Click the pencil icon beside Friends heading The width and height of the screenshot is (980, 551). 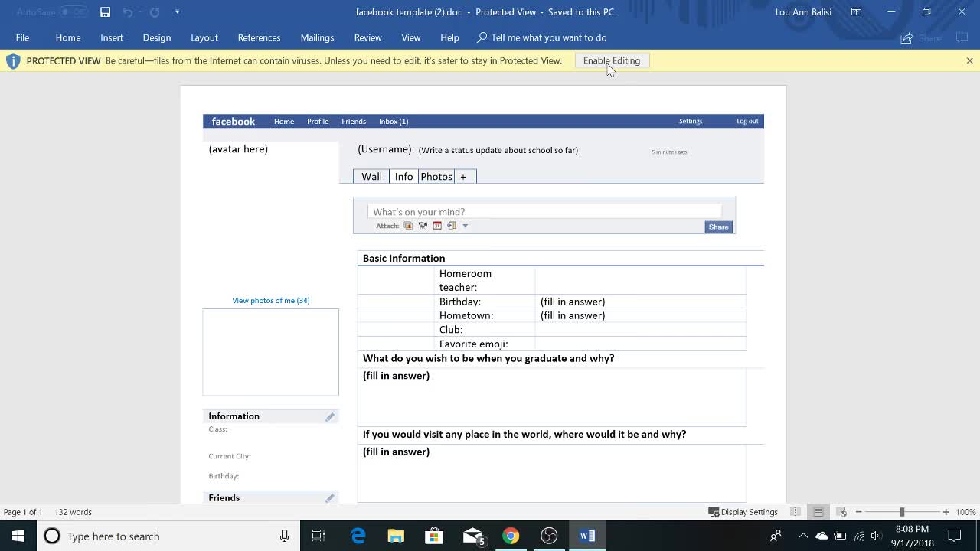(x=330, y=497)
